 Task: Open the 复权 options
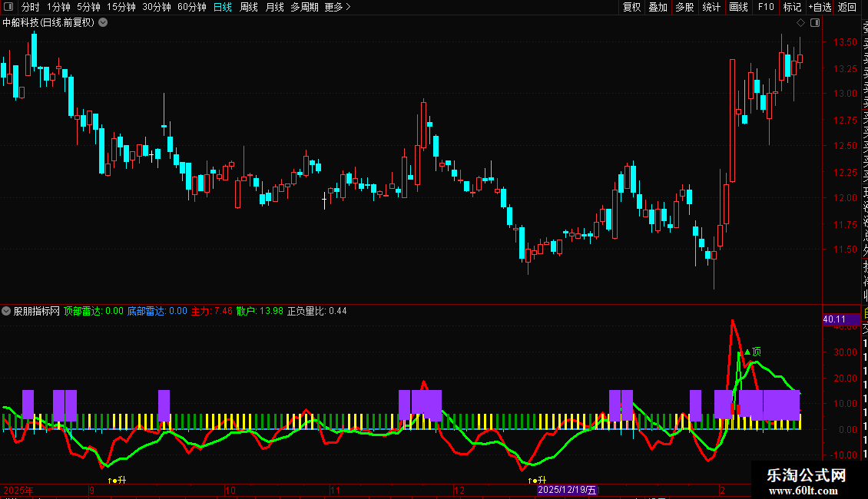[631, 7]
